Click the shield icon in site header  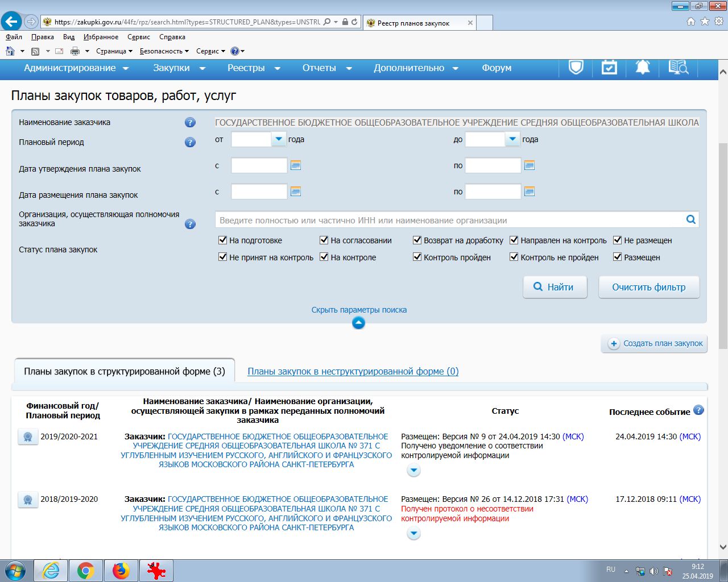point(576,68)
